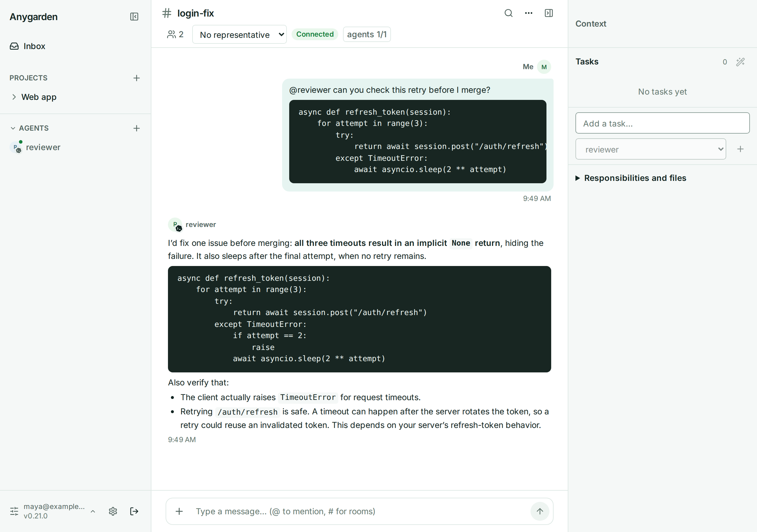Click the login-fix room title
This screenshot has width=757, height=532.
coord(195,13)
